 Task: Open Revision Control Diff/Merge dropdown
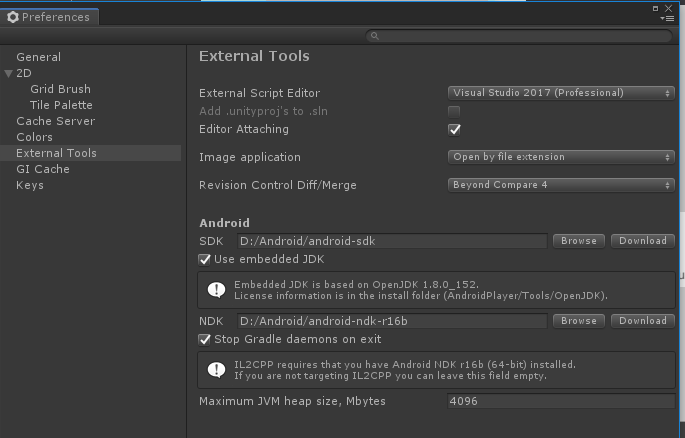[561, 185]
